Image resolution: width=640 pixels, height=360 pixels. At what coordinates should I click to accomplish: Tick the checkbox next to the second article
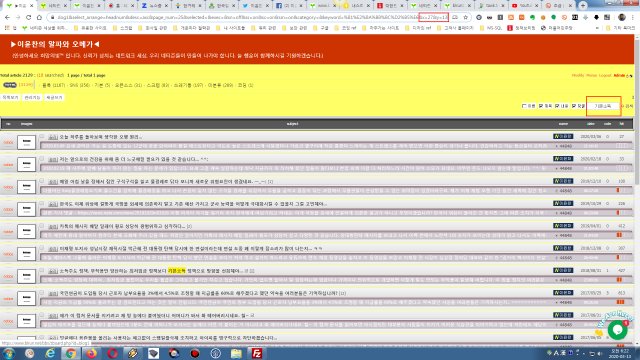coord(42,159)
